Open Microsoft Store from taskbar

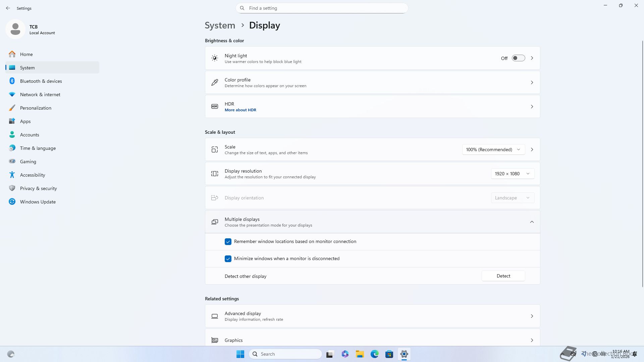389,354
